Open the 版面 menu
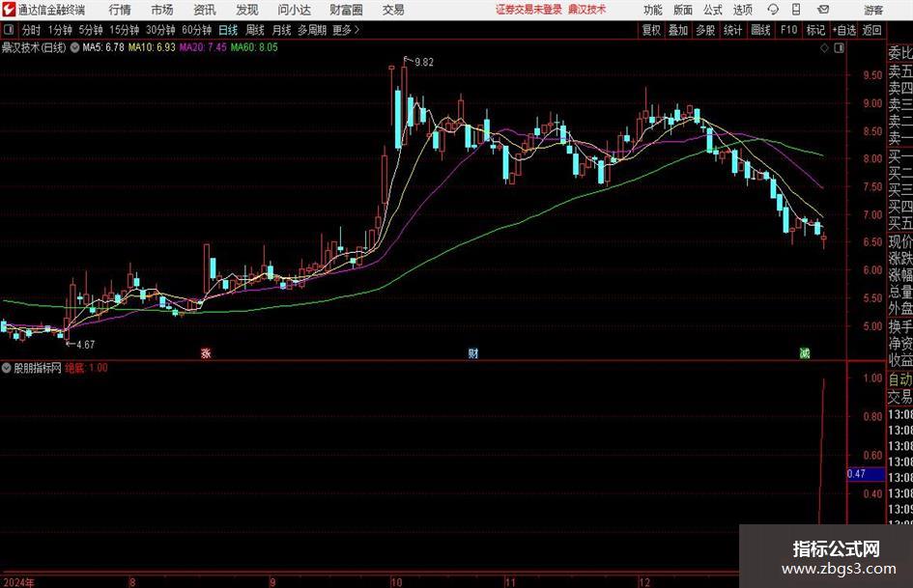This screenshot has width=913, height=588. pos(682,10)
